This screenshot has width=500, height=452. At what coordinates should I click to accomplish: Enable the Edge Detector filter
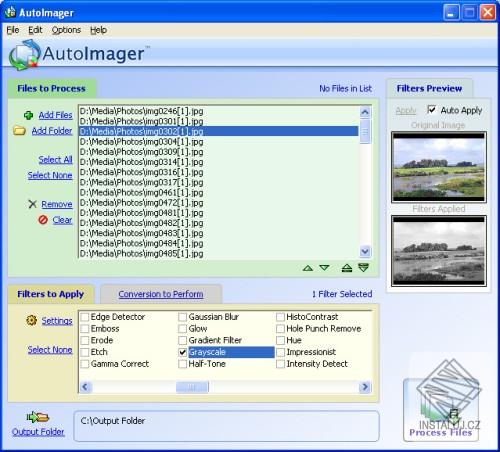tap(85, 317)
